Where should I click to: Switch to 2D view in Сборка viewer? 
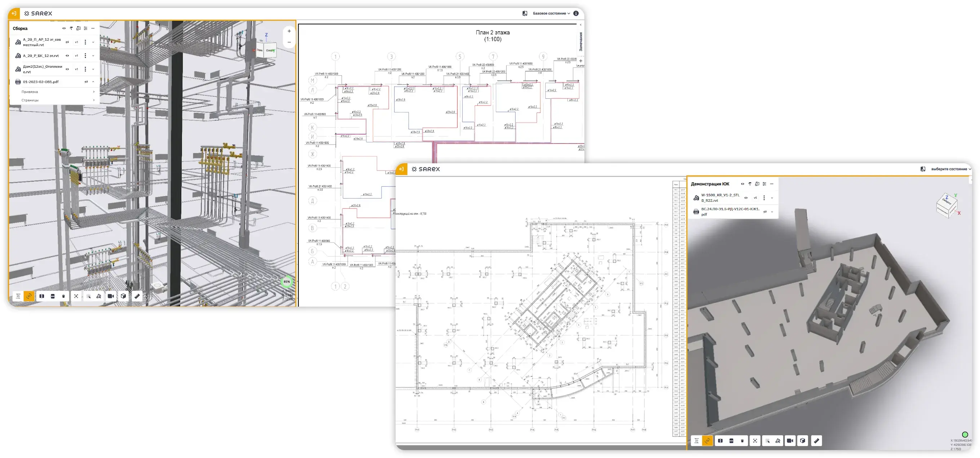(18, 296)
